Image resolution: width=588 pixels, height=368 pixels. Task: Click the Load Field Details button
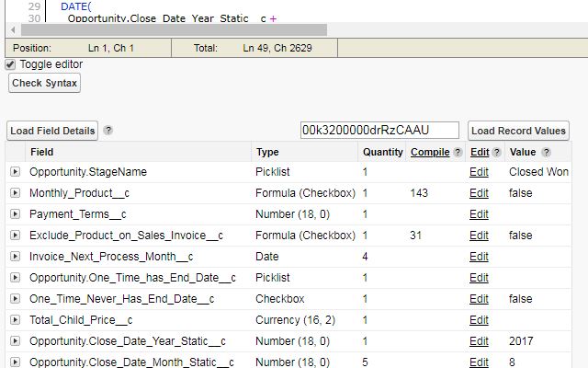52,131
